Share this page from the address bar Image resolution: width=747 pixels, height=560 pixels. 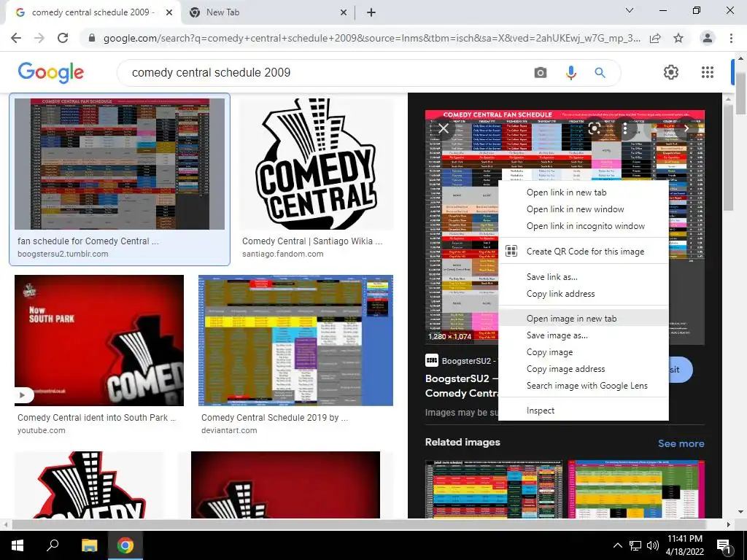[655, 38]
